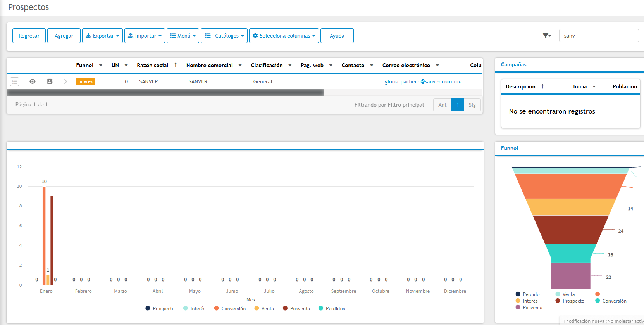Click the Población column header

coord(625,86)
